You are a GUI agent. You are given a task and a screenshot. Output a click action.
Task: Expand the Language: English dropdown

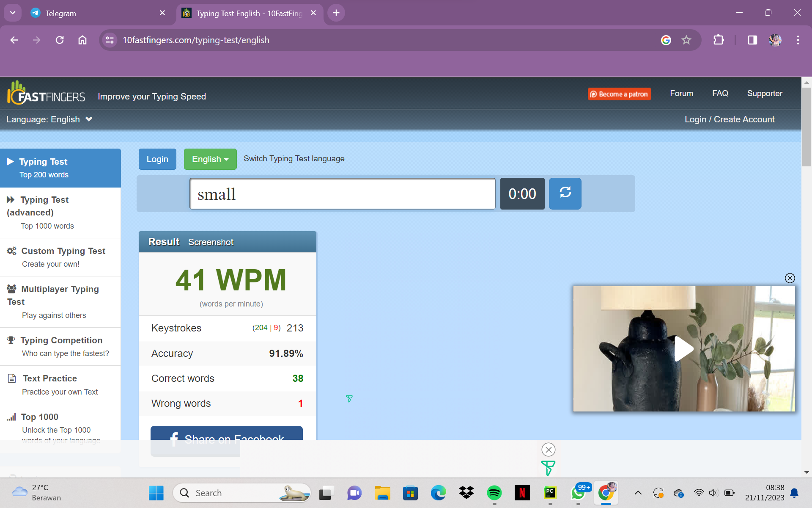49,119
